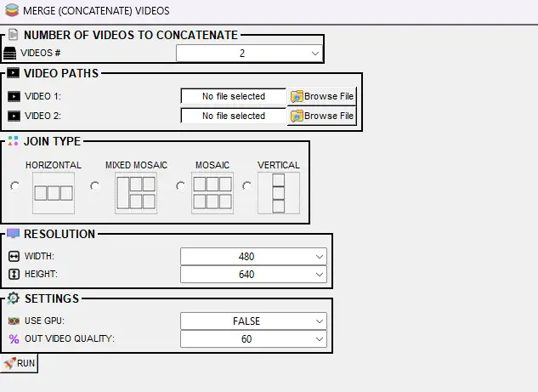Click the VIDEO 1 file path field

point(234,96)
